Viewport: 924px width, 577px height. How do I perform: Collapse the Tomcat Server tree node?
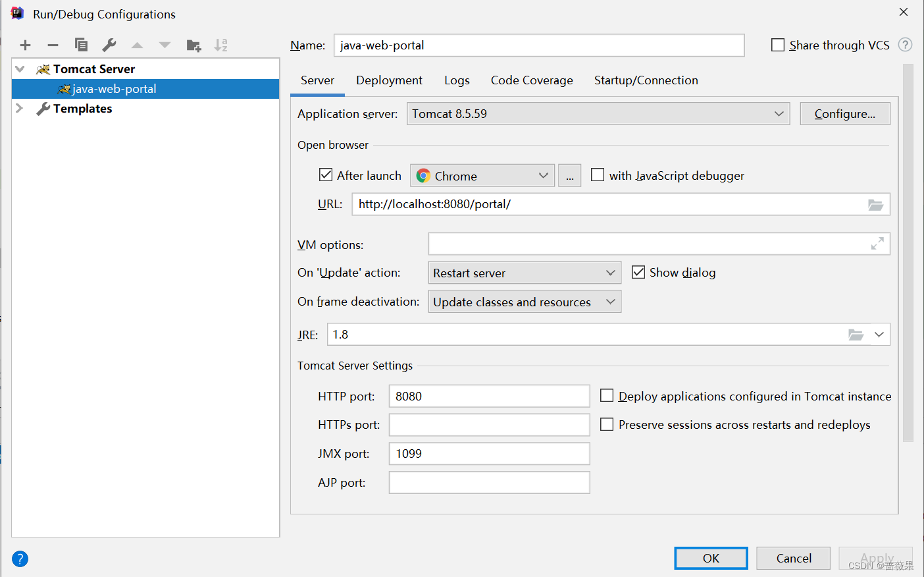pyautogui.click(x=20, y=69)
